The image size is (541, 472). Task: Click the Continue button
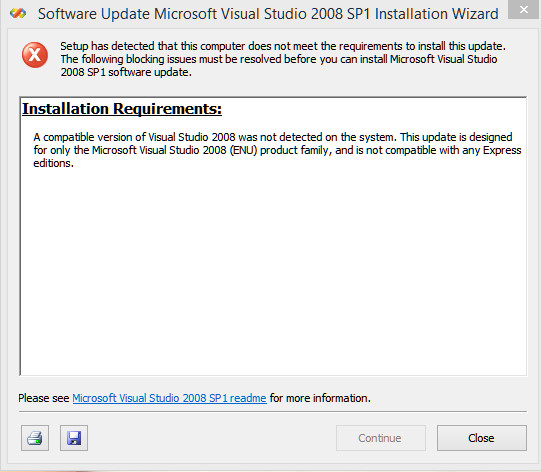coord(381,438)
